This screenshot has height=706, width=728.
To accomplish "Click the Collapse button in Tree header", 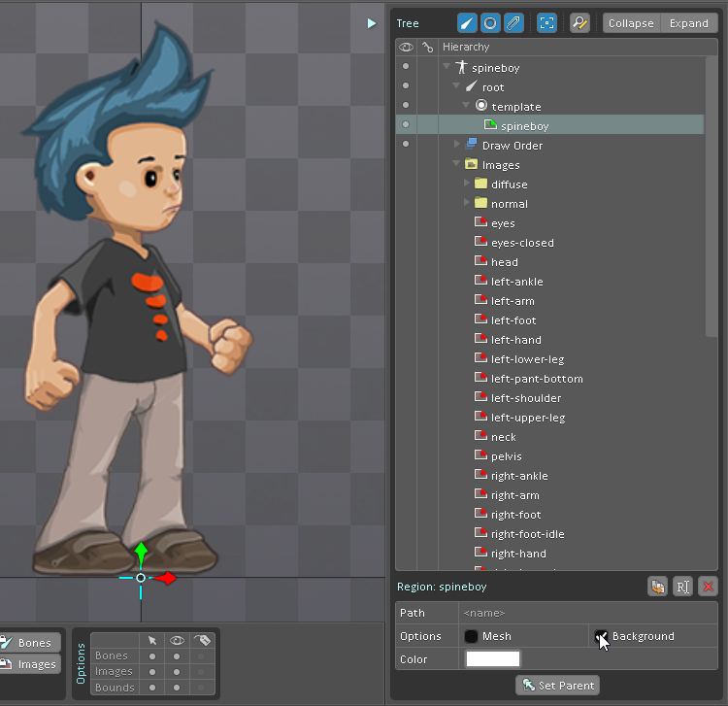I will (631, 23).
